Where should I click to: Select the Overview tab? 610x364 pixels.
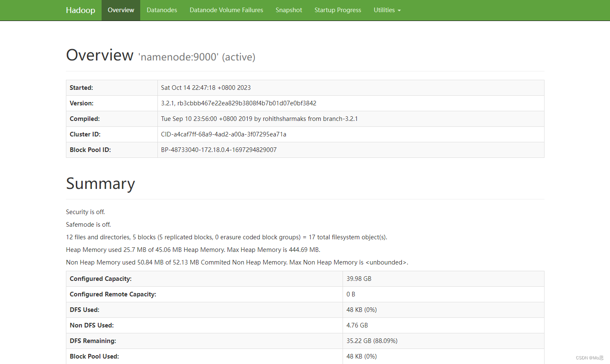point(121,10)
